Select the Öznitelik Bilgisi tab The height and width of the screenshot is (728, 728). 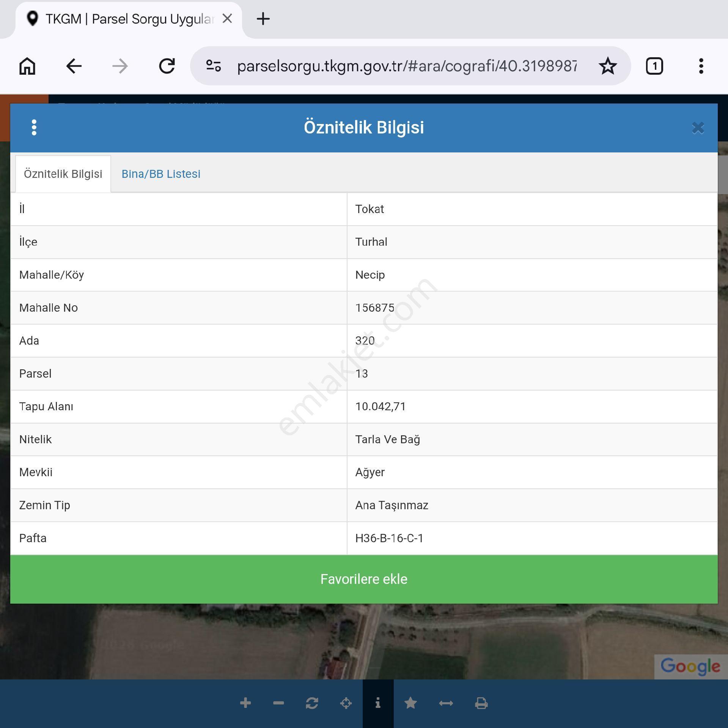pos(63,174)
